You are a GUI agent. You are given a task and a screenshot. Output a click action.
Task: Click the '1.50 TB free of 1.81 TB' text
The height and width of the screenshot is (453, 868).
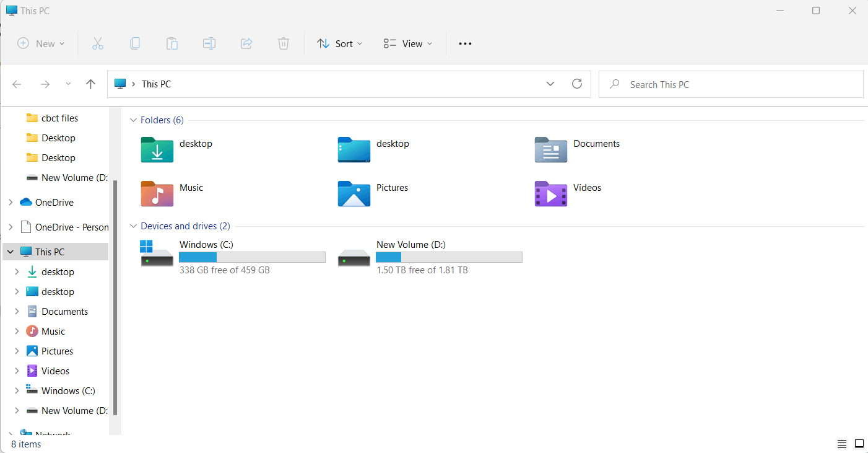(422, 270)
